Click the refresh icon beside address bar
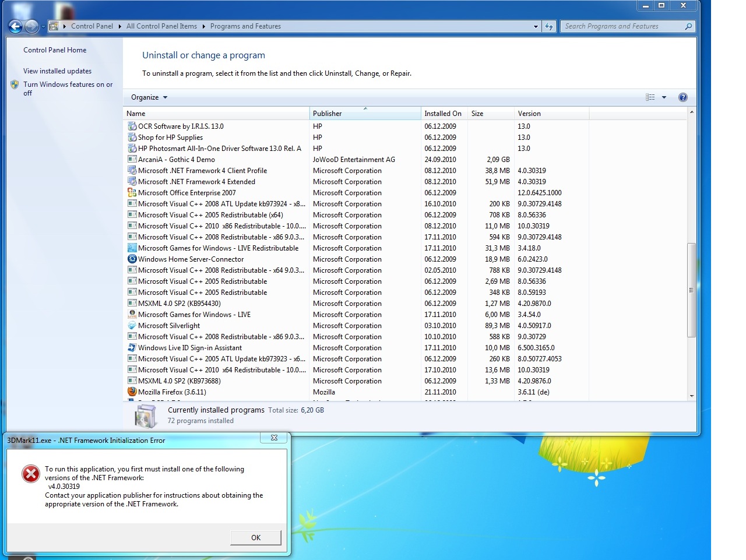This screenshot has width=746, height=560. pos(549,26)
